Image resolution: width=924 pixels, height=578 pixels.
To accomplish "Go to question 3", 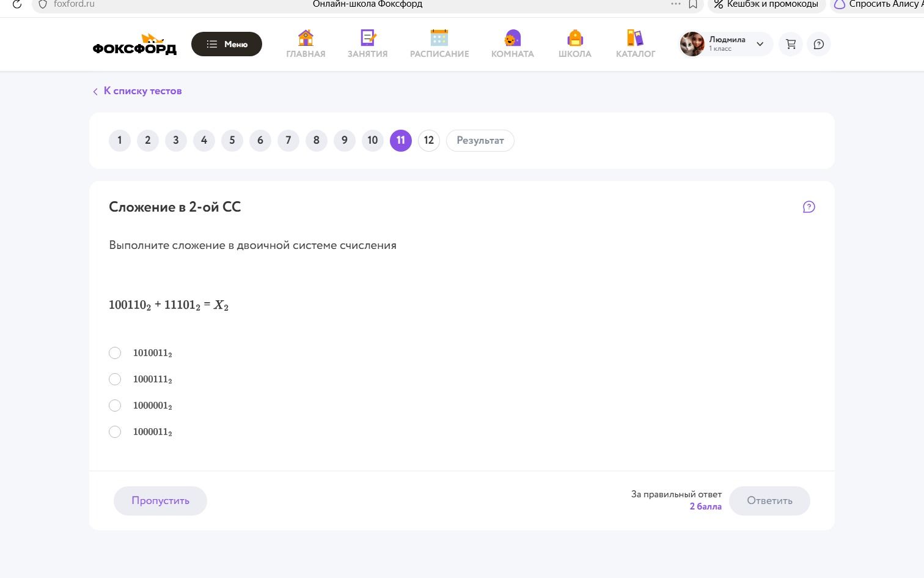I will tap(176, 140).
